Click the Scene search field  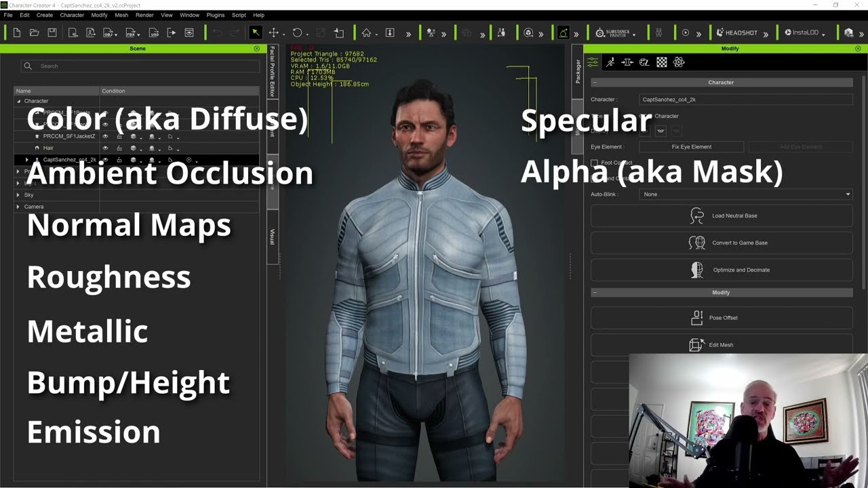click(x=140, y=66)
